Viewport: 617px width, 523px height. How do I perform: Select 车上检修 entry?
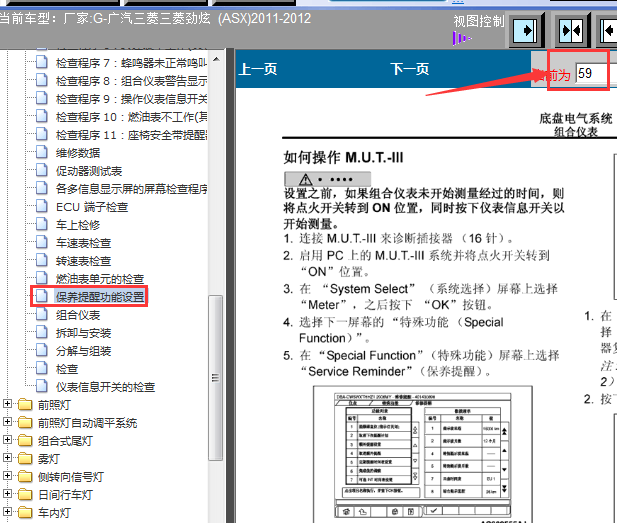coord(78,225)
